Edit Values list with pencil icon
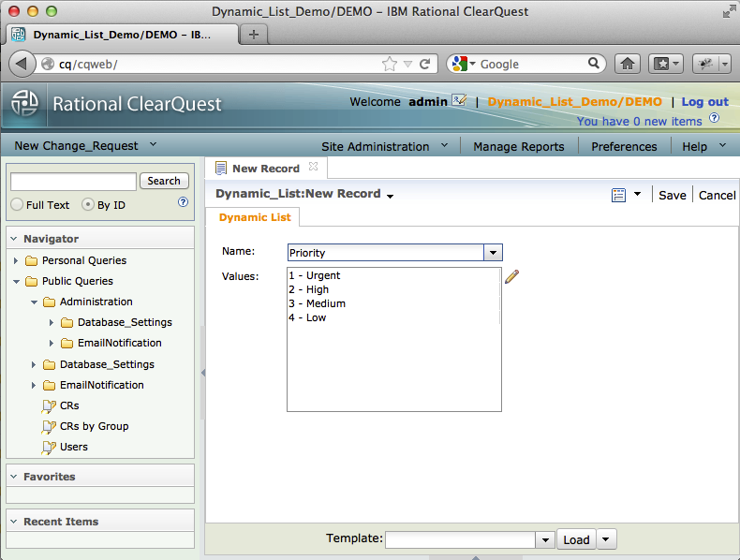740x560 pixels. tap(511, 276)
